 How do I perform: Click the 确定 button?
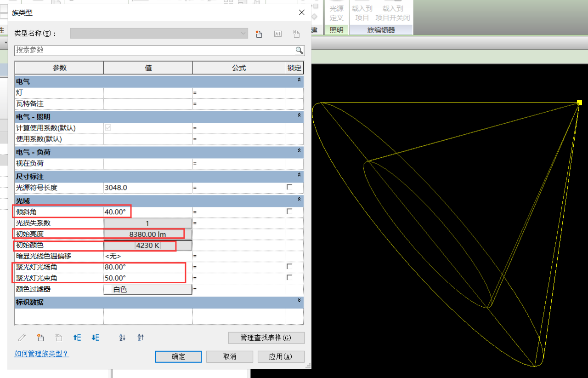178,356
